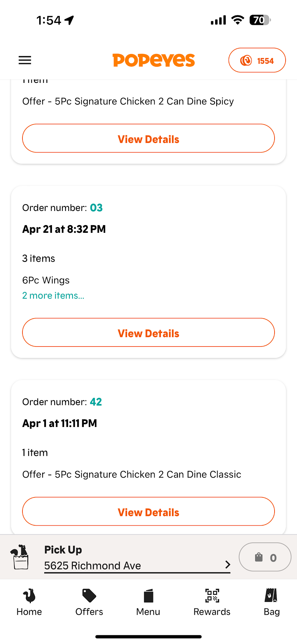Viewport: 297px width, 644px height.
Task: Switch to the Bag tab
Action: [272, 602]
